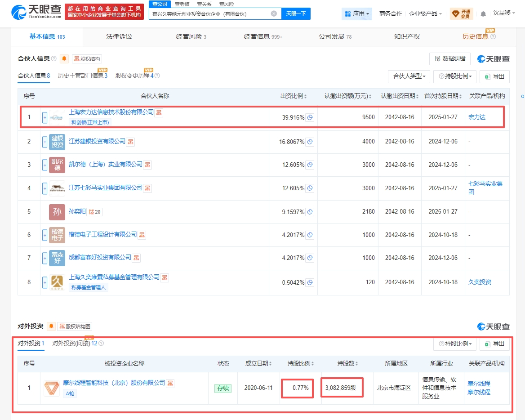Switch to 经营信息 tab
This screenshot has width=525, height=420.
[x=263, y=36]
